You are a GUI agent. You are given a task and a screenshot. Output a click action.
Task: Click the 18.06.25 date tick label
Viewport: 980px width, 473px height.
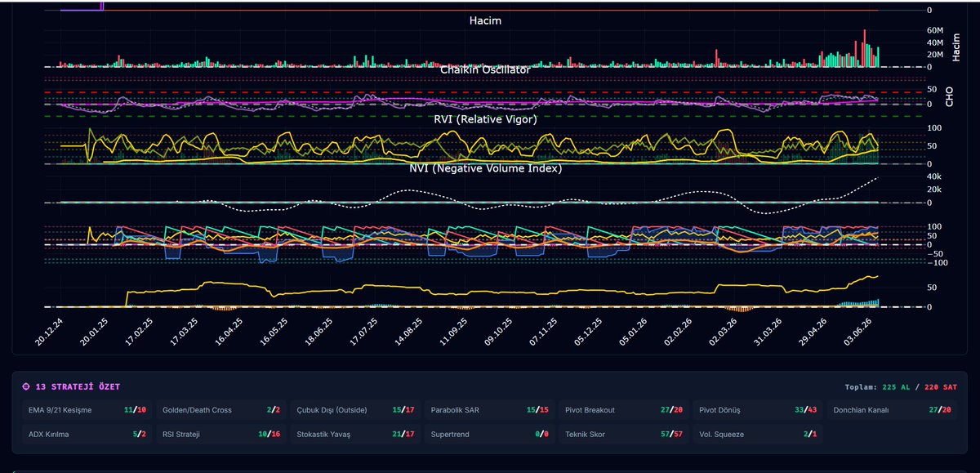(320, 332)
